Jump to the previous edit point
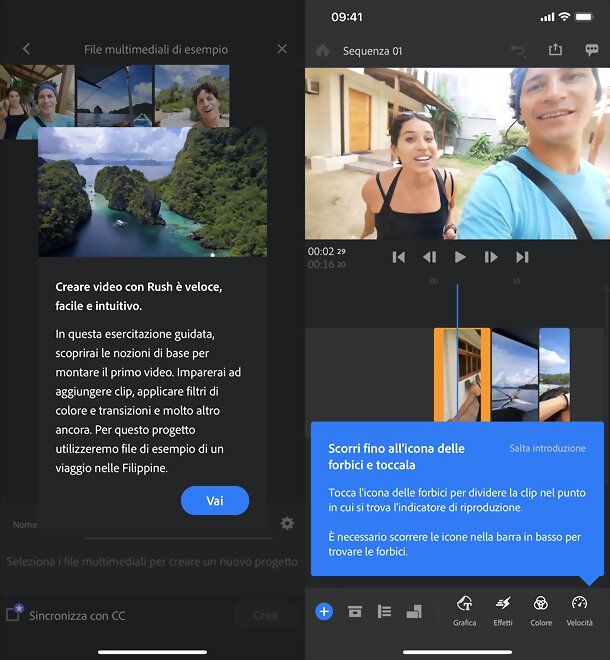Viewport: 610px width, 660px height. click(x=398, y=257)
